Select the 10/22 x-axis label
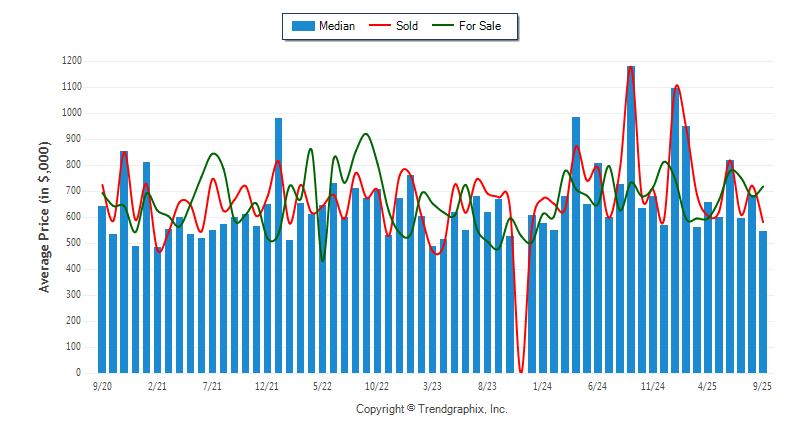 coord(377,385)
